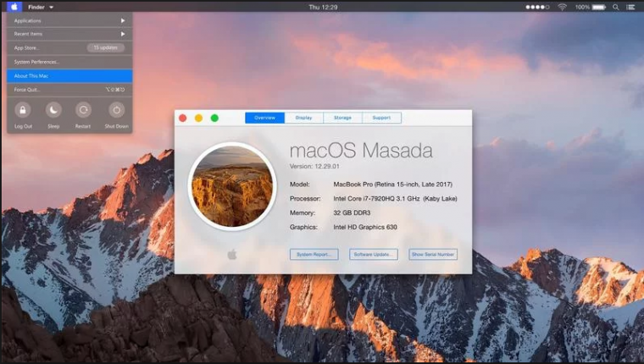Open the Wi-Fi status icon

point(562,6)
